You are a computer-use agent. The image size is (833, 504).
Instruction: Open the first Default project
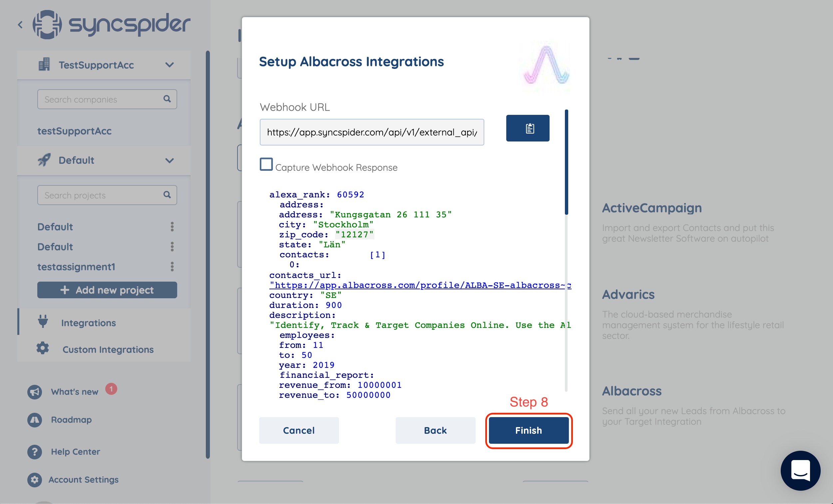(55, 227)
